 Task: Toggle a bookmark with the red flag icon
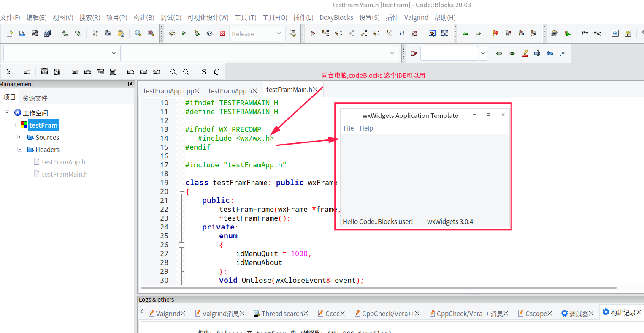point(495,33)
